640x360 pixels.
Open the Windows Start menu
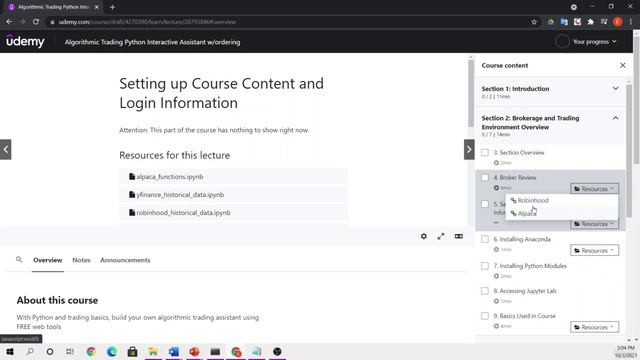tap(10, 351)
